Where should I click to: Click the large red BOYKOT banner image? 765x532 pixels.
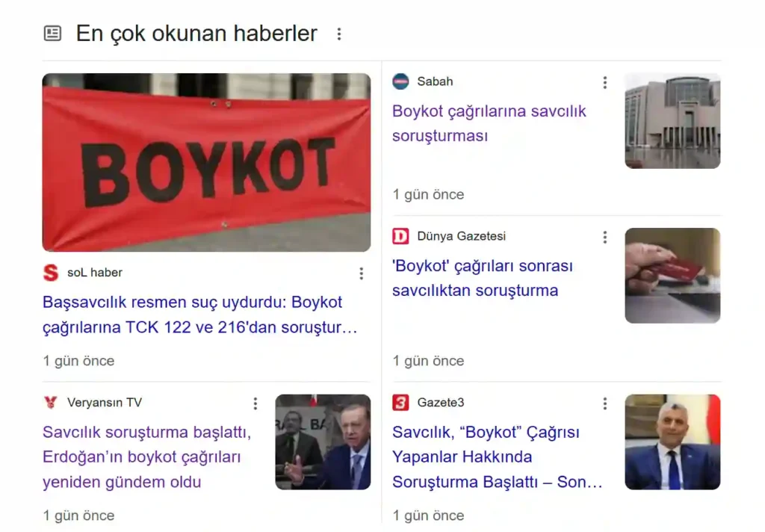[x=206, y=163]
